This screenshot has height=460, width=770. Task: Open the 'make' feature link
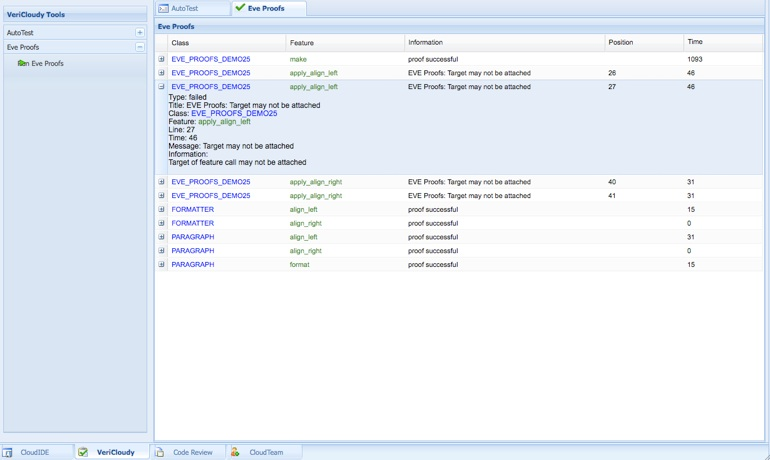pos(298,59)
